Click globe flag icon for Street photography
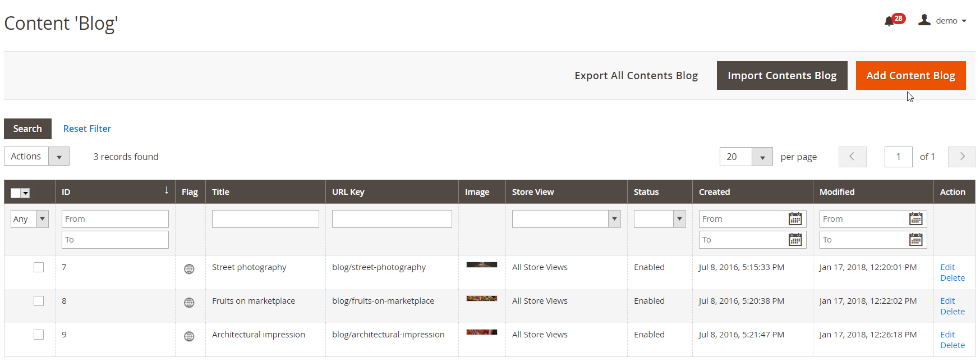The height and width of the screenshot is (361, 980). (189, 269)
